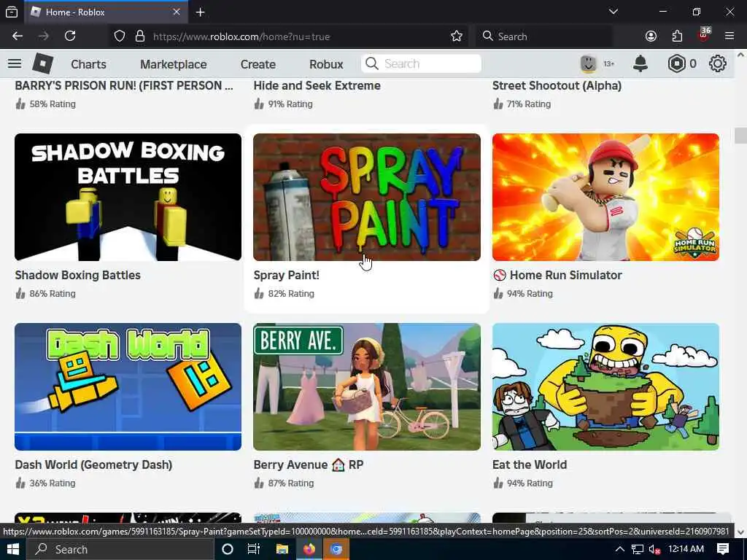Switch to Firefox on the taskbar

click(309, 549)
